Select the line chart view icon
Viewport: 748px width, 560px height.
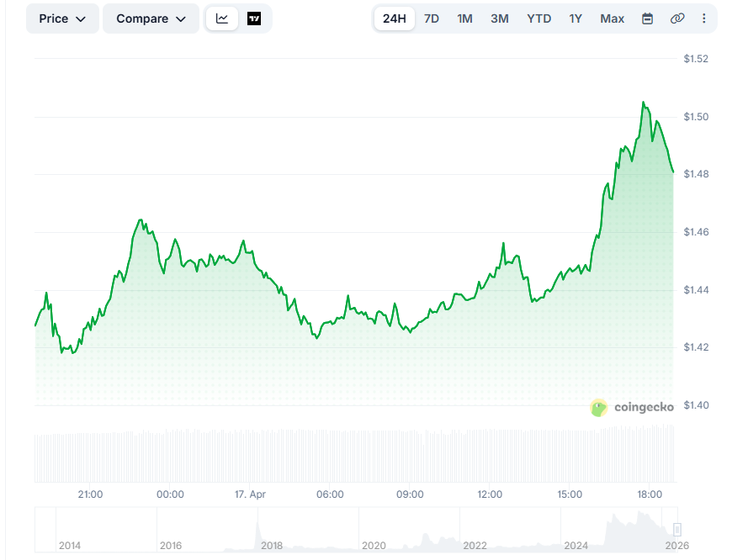[221, 18]
